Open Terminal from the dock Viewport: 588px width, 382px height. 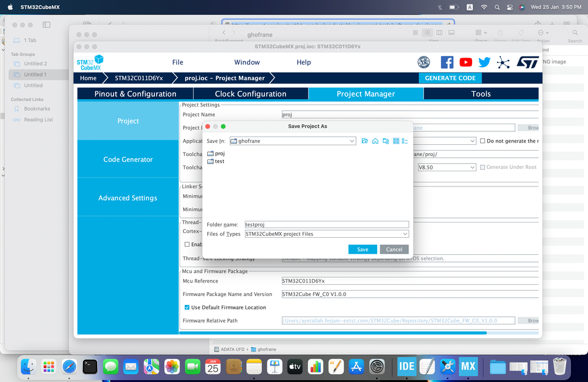(x=90, y=367)
